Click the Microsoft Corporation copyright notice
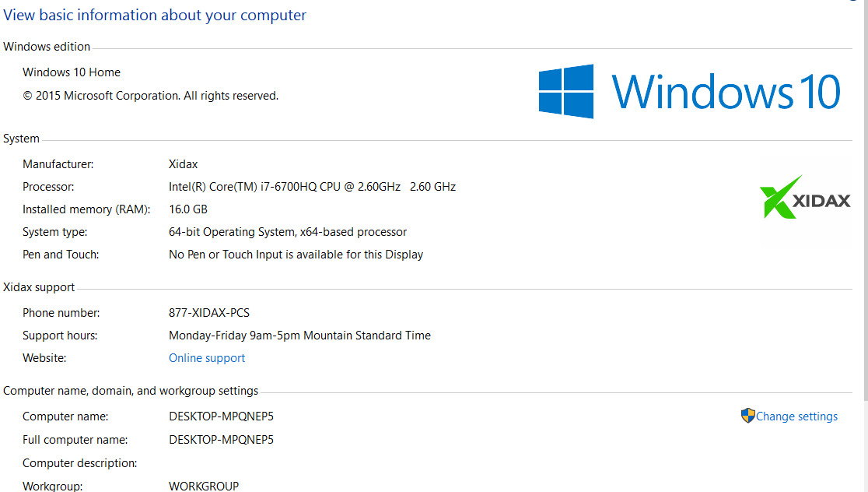868x492 pixels. pyautogui.click(x=150, y=96)
